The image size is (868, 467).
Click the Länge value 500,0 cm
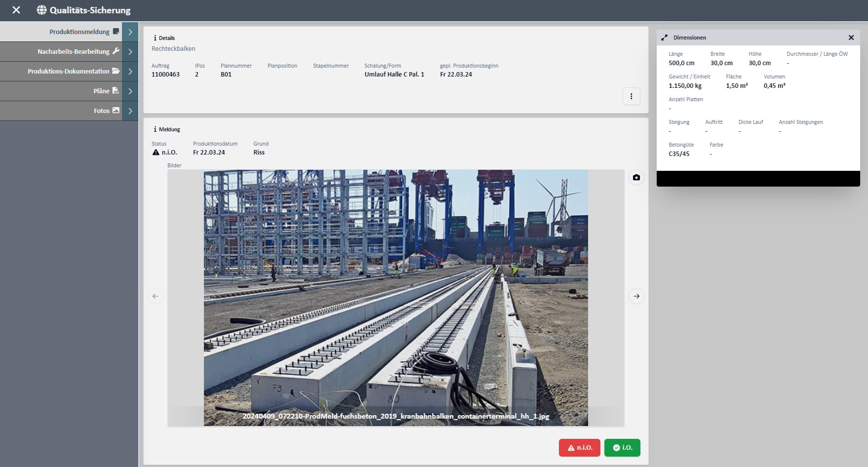tap(681, 63)
